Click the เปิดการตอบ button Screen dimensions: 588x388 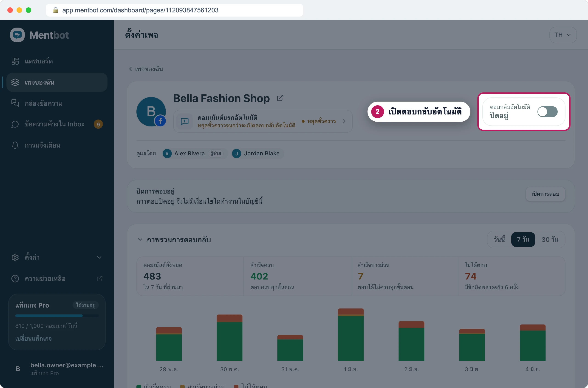(x=546, y=194)
